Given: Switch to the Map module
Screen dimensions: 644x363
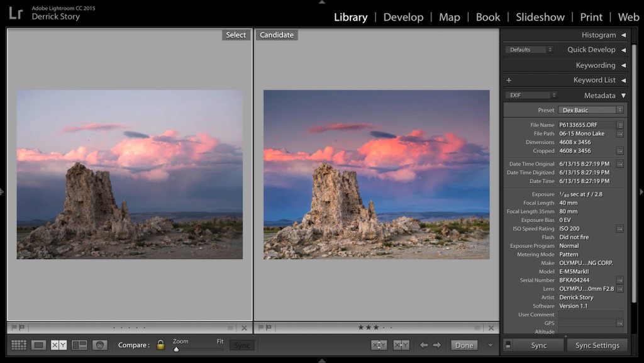Looking at the screenshot, I should (x=449, y=17).
